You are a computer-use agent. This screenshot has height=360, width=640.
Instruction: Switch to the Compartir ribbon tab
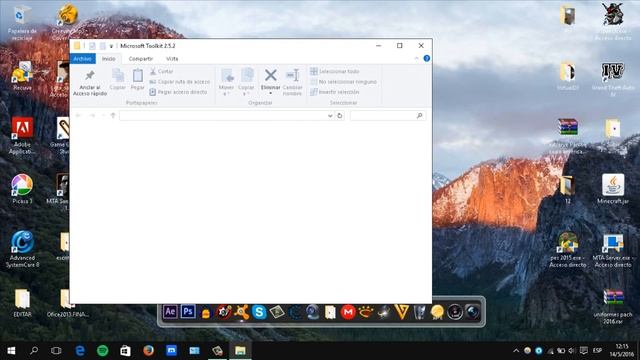tap(141, 59)
